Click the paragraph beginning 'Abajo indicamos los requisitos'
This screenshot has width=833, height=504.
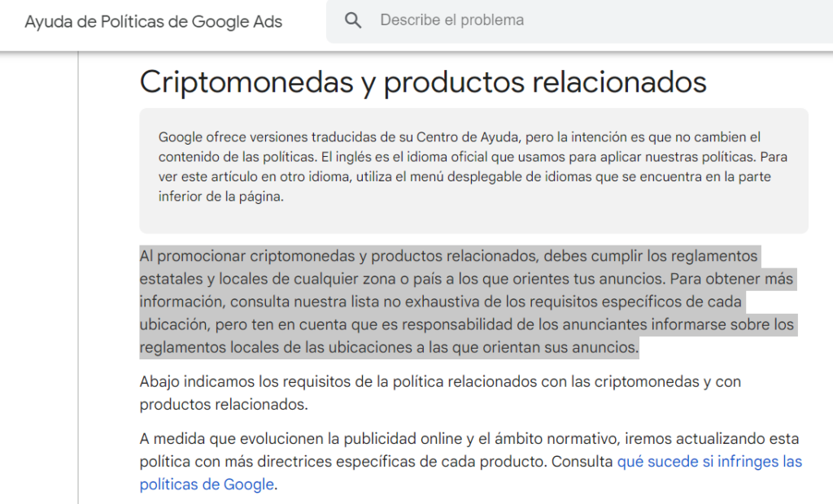(440, 393)
